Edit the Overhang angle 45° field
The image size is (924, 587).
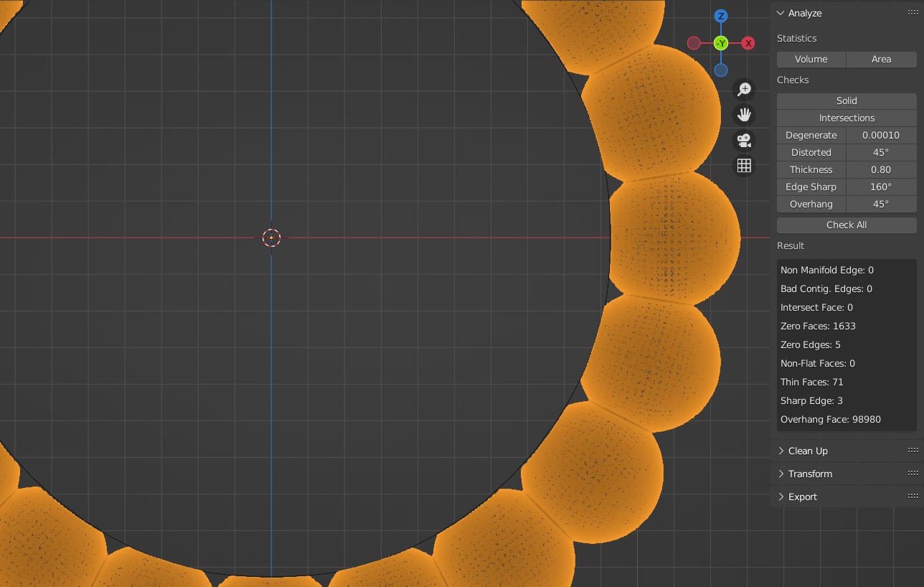[x=881, y=204]
